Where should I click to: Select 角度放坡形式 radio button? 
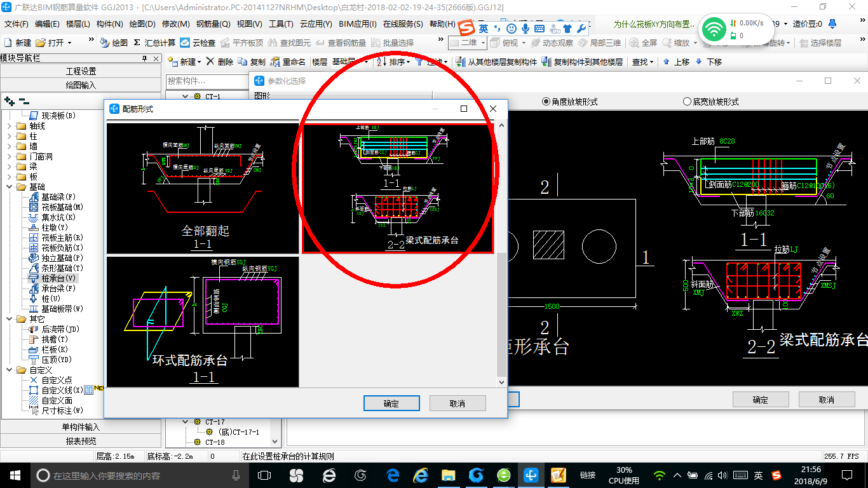546,102
